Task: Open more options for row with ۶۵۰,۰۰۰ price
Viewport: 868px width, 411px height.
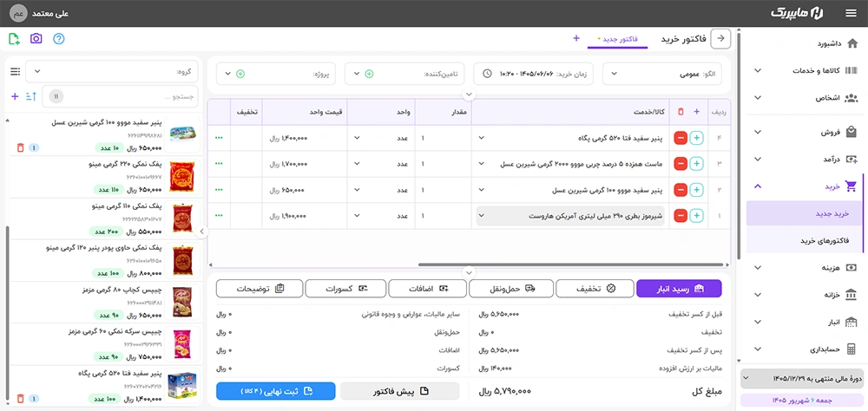Action: (219, 190)
